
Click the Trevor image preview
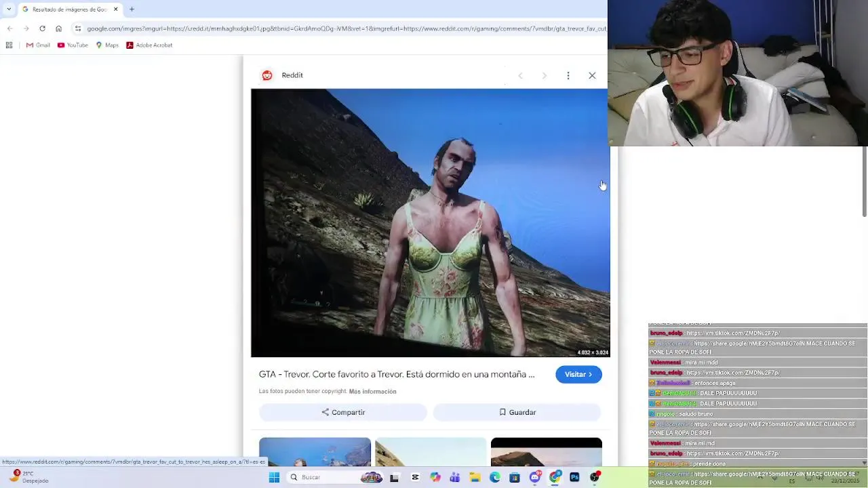point(430,223)
